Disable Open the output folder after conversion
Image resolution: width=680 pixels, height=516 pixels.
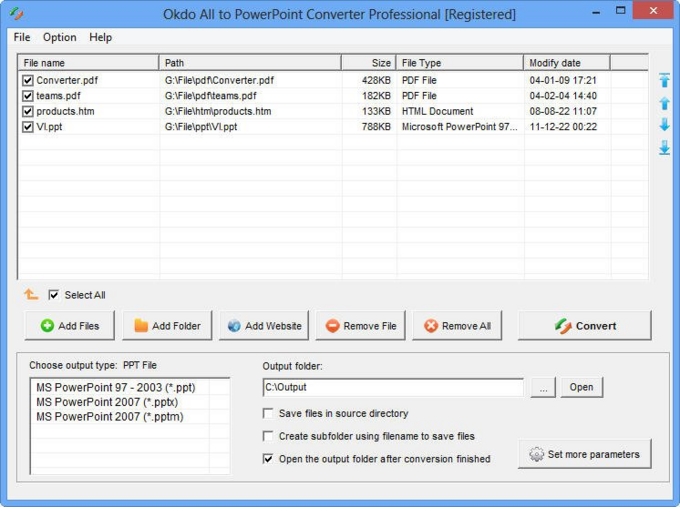coord(268,459)
